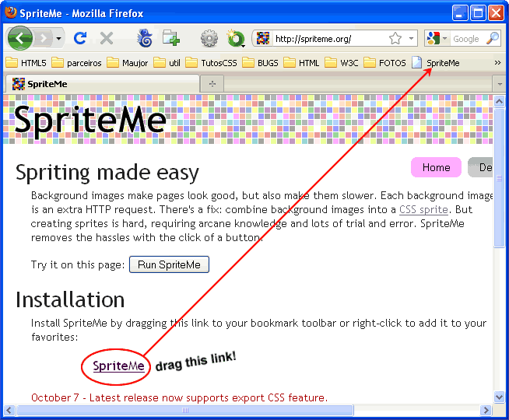Open the URL history dropdown arrow

coord(412,38)
